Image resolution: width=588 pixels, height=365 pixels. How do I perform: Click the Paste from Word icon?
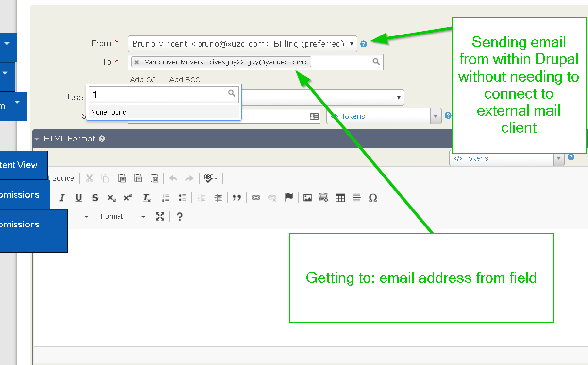[154, 178]
